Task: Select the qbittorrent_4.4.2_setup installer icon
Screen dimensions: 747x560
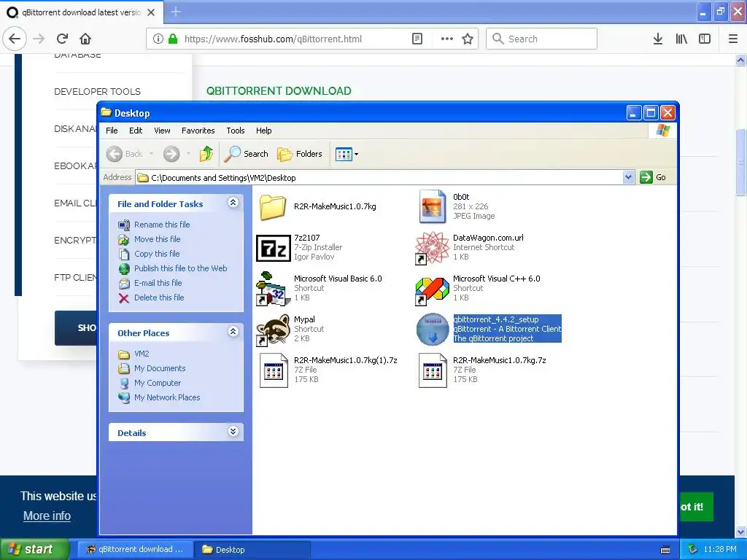Action: [432, 330]
